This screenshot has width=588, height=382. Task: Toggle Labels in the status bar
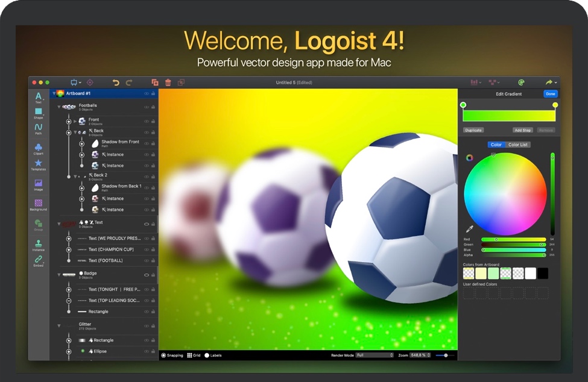[213, 355]
